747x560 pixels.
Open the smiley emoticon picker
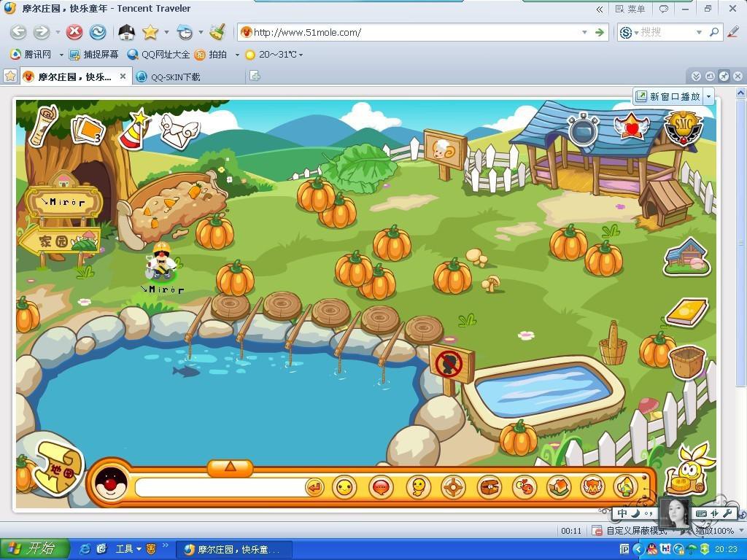(344, 486)
